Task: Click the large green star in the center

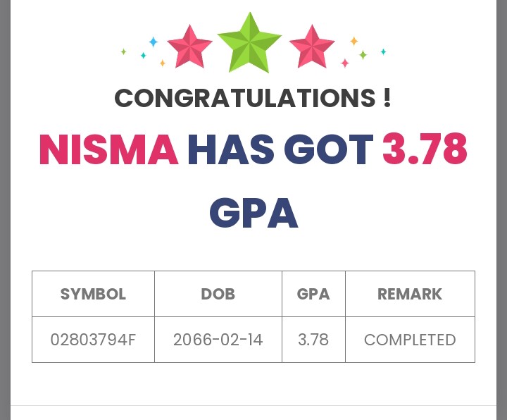Action: click(x=249, y=42)
